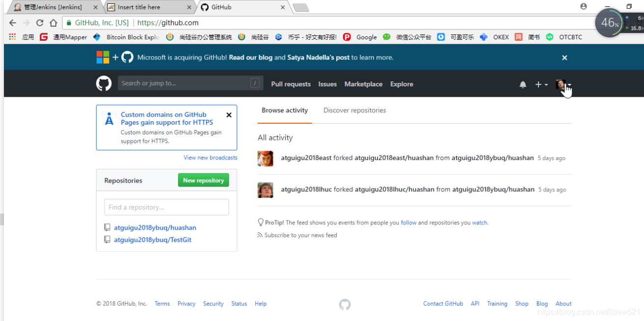
Task: Open the Google bookmark
Action: point(360,37)
